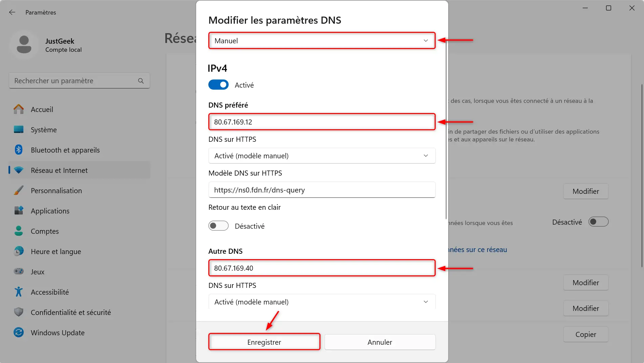Image resolution: width=644 pixels, height=363 pixels.
Task: Click the Applications icon in sidebar
Action: (x=19, y=211)
